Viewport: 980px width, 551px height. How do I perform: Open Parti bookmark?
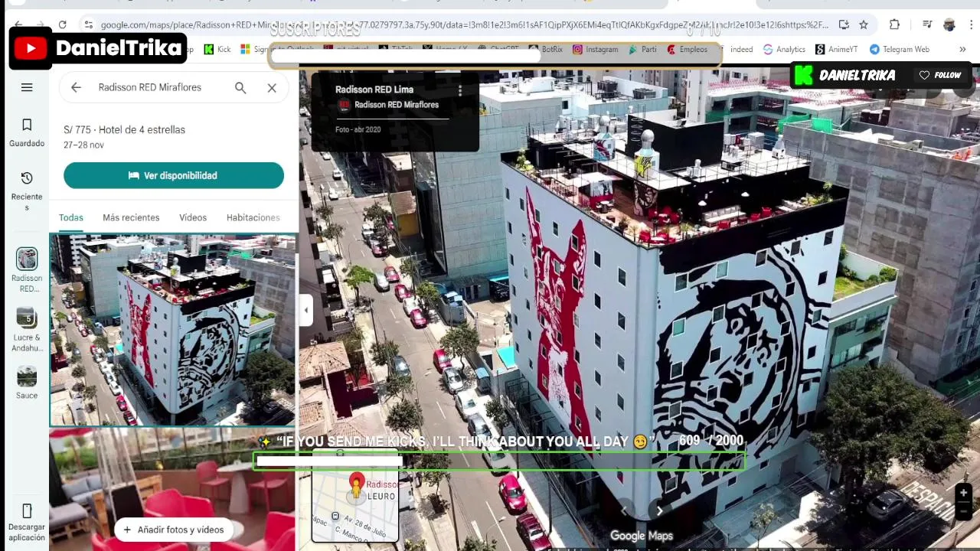(642, 49)
